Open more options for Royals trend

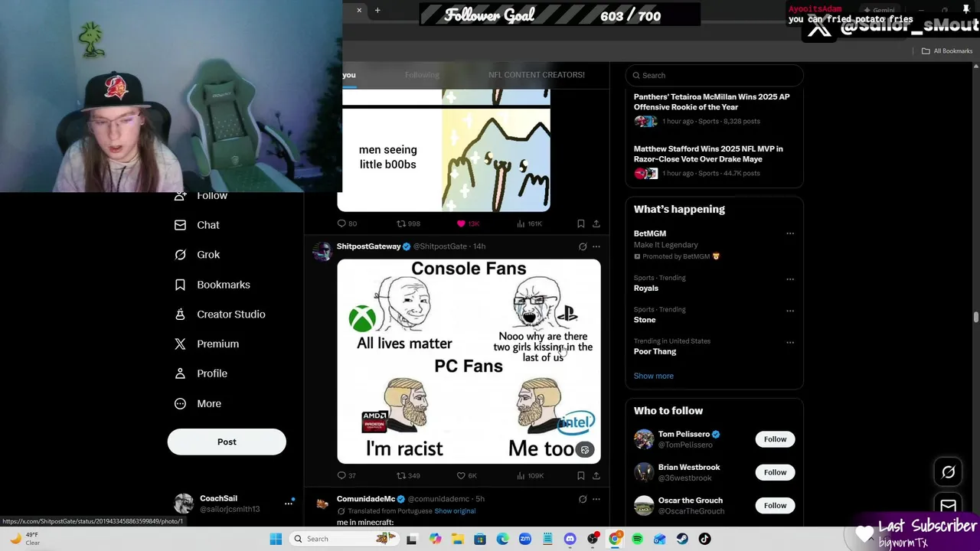coord(790,279)
